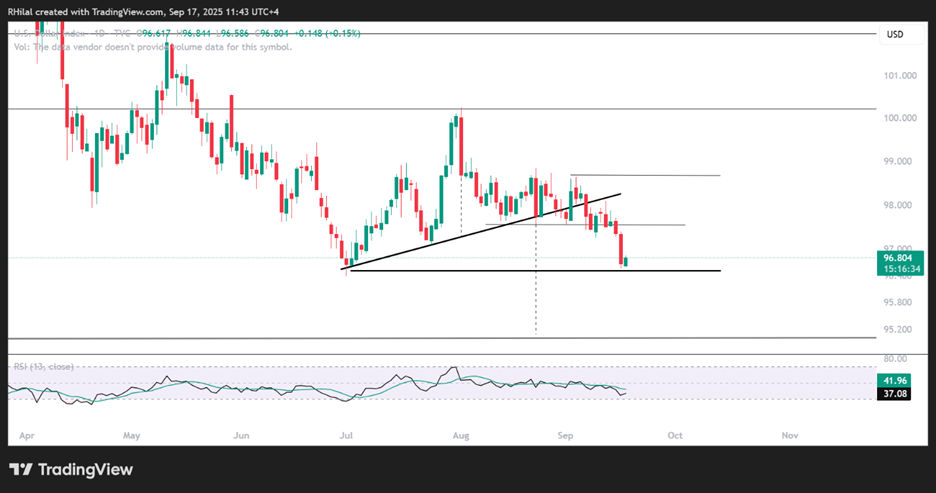Select the black 37.08 RSI value label
The image size is (936, 493).
pos(894,394)
